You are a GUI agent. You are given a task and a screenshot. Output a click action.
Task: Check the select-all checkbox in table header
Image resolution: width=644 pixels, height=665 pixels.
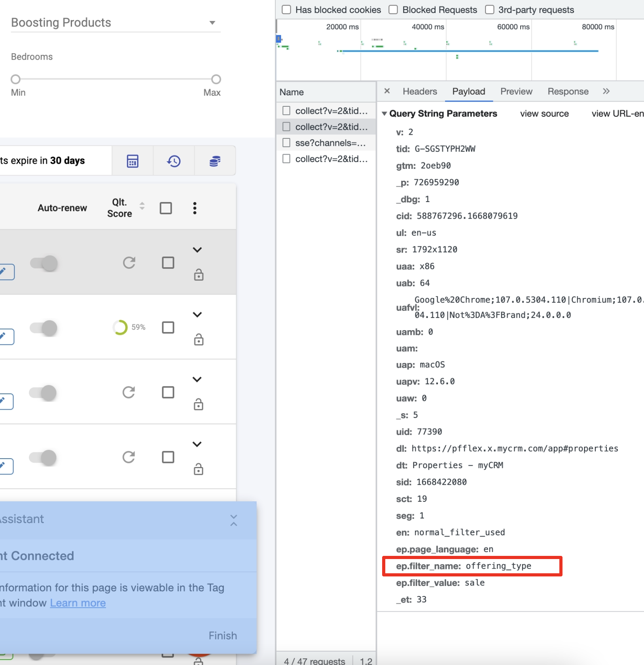coord(166,208)
